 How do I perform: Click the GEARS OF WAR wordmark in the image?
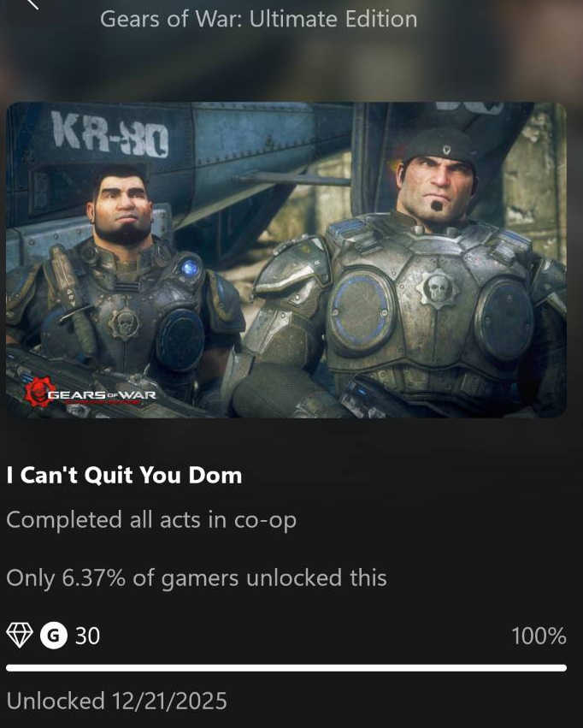(x=102, y=395)
